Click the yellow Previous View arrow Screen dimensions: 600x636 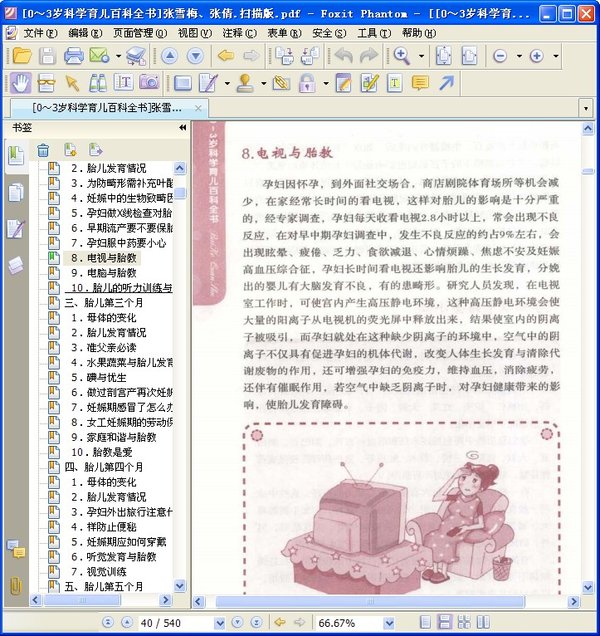[x=226, y=56]
